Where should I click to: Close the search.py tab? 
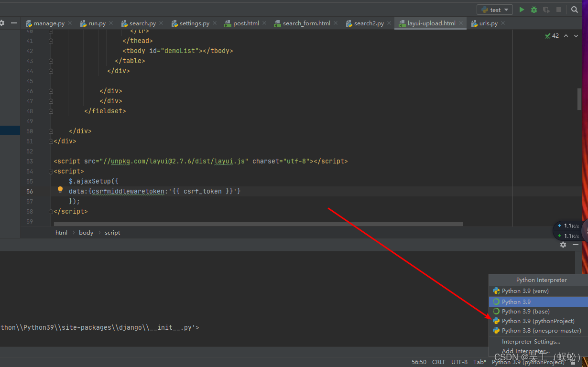tap(161, 22)
